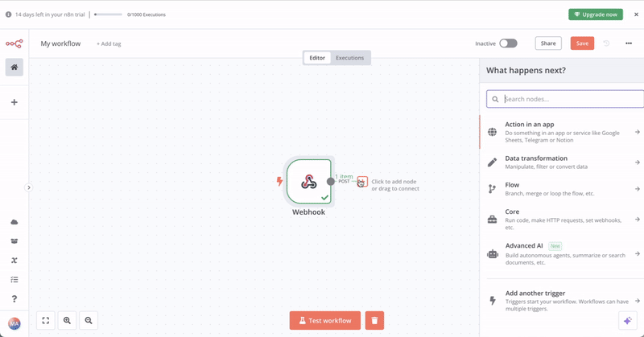Click the zoom out magnifier button
This screenshot has height=337, width=644.
click(89, 320)
